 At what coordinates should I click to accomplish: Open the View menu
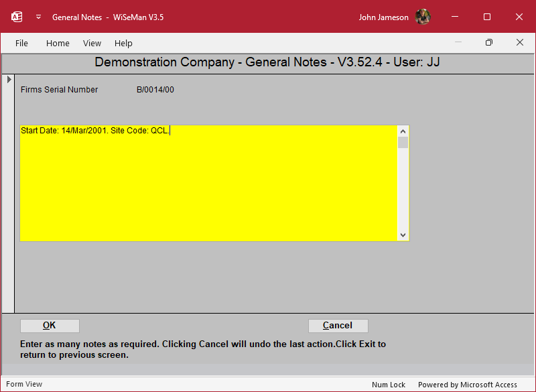point(92,43)
